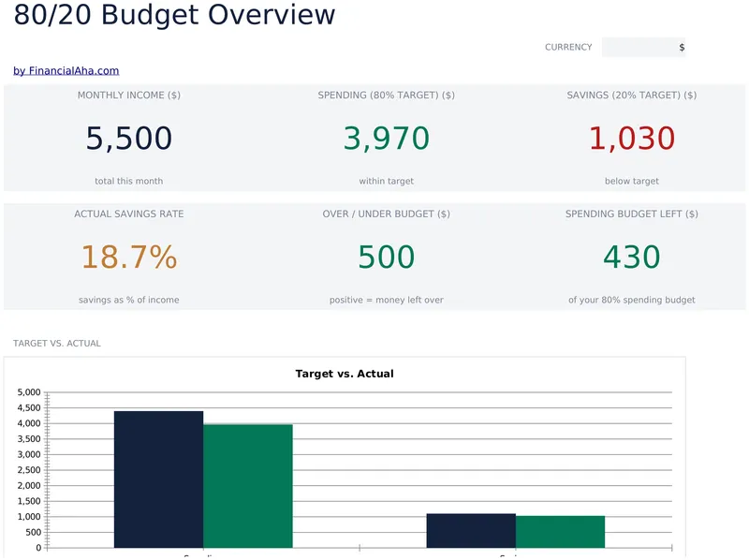749x560 pixels.
Task: Click the 4,000 y-axis label
Action: coord(29,423)
